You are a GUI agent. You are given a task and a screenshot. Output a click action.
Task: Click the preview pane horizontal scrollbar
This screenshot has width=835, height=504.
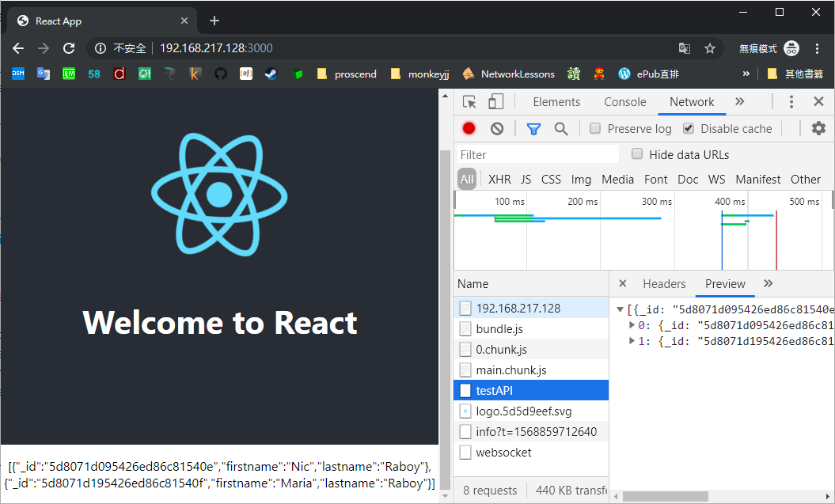pos(665,496)
